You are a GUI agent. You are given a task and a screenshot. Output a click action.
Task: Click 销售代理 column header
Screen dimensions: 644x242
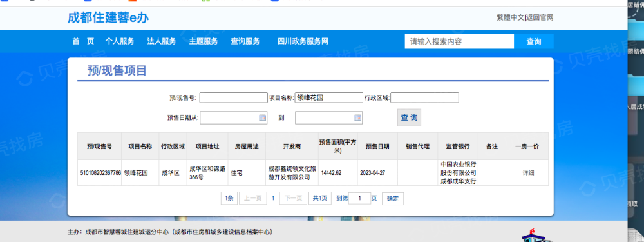click(x=418, y=146)
